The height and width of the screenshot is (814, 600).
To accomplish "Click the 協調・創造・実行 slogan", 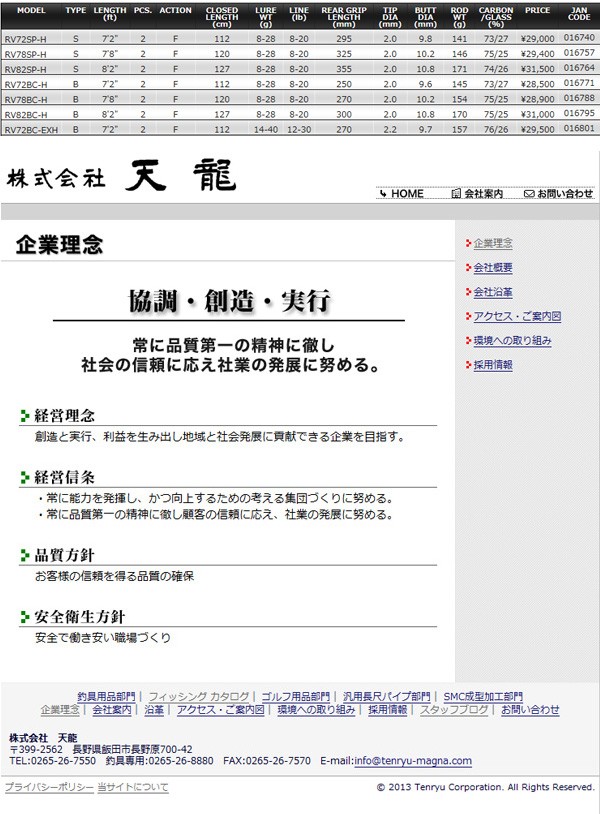I will [229, 301].
